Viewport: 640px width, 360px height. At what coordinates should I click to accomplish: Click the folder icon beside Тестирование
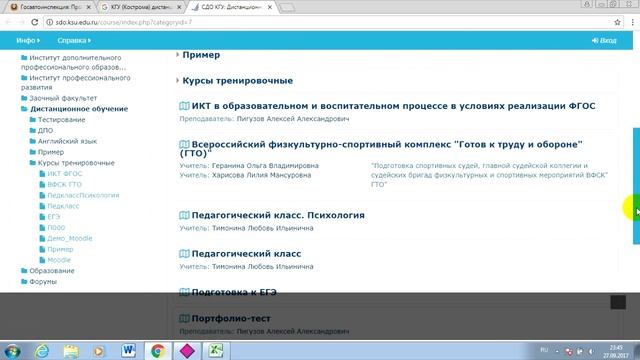coord(33,120)
